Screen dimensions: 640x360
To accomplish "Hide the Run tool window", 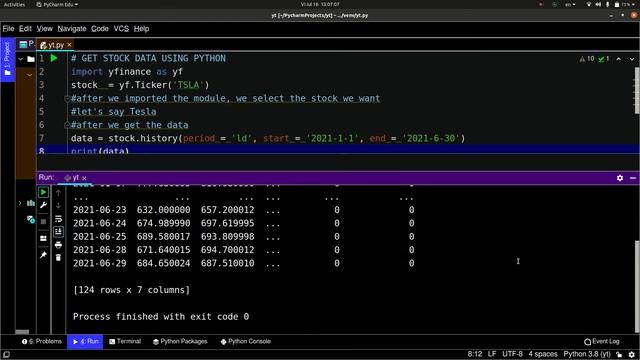I will [633, 178].
